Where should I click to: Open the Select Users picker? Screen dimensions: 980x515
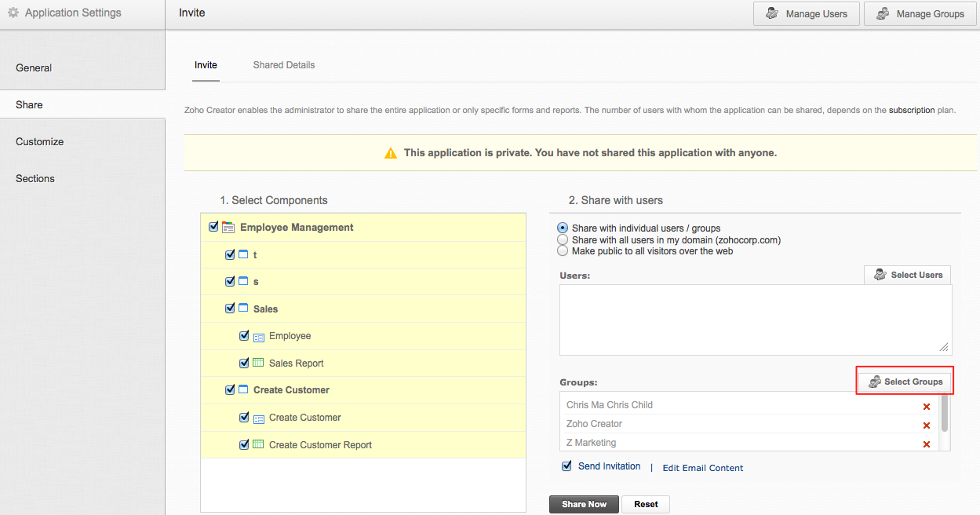click(x=908, y=275)
